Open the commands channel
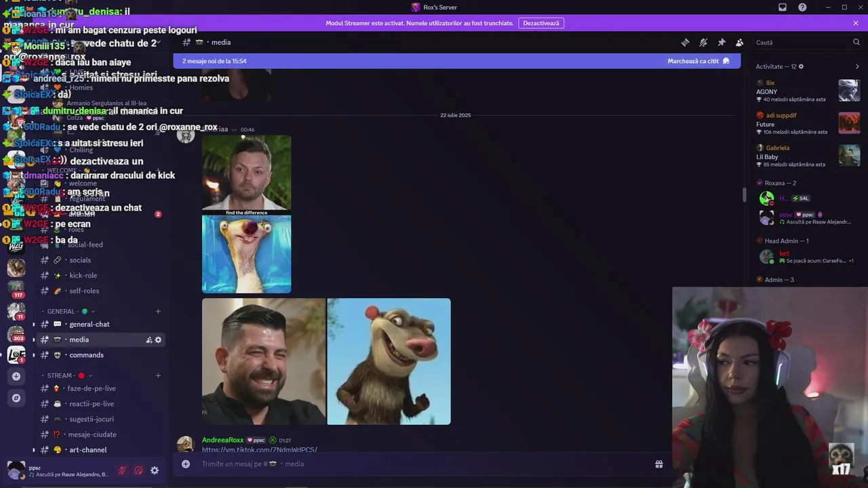Viewport: 868px width, 488px height. point(100,355)
